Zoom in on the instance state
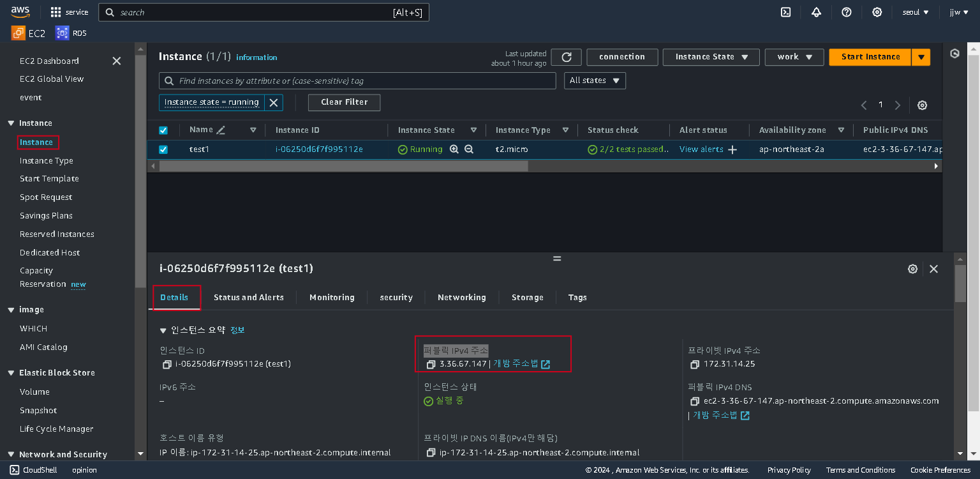This screenshot has width=980, height=479. [x=454, y=149]
